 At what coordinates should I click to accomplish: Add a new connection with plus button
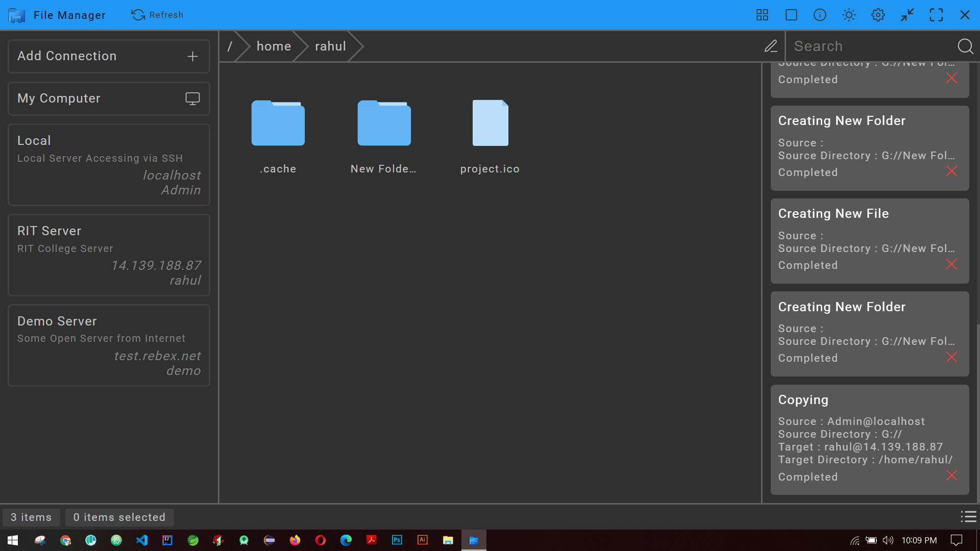pyautogui.click(x=192, y=56)
